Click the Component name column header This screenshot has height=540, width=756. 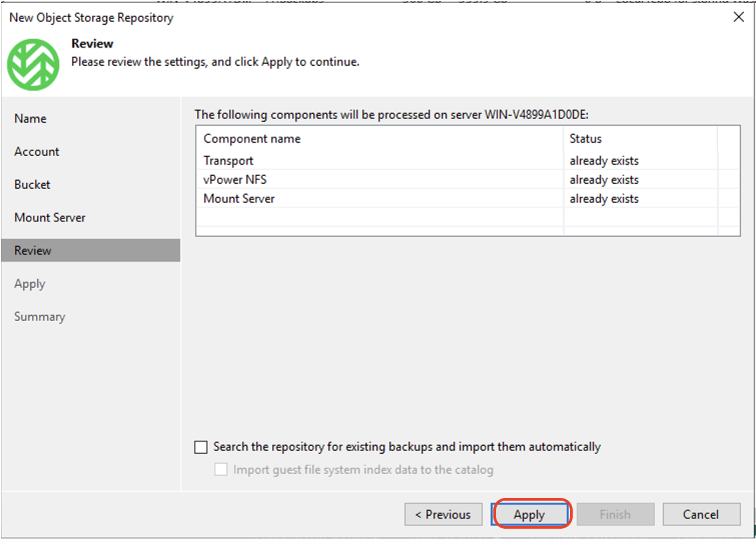click(x=380, y=139)
